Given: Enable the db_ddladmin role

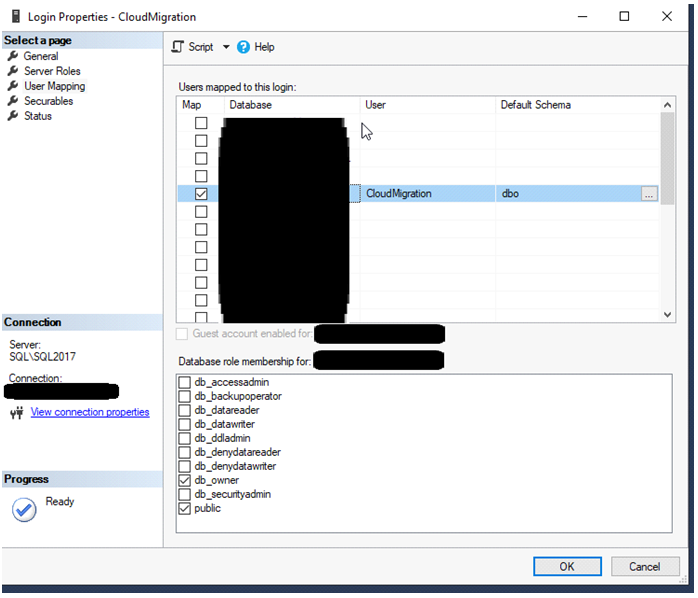Looking at the screenshot, I should (184, 438).
